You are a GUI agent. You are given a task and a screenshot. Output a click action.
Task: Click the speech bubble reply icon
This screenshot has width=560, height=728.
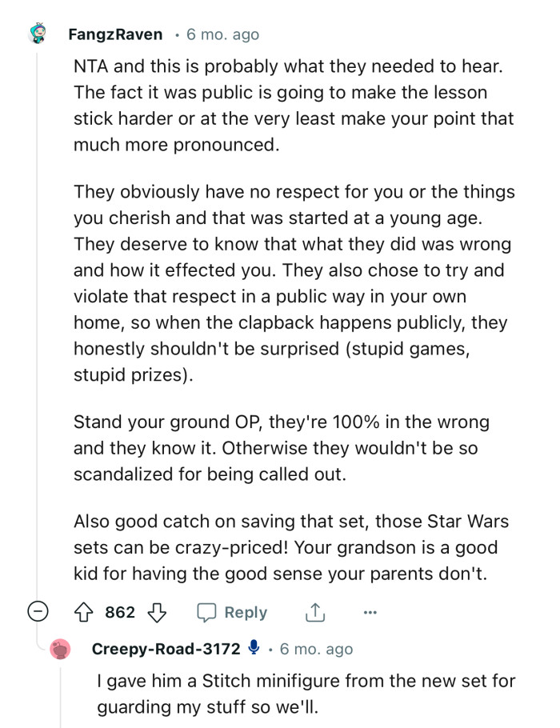coord(208,613)
